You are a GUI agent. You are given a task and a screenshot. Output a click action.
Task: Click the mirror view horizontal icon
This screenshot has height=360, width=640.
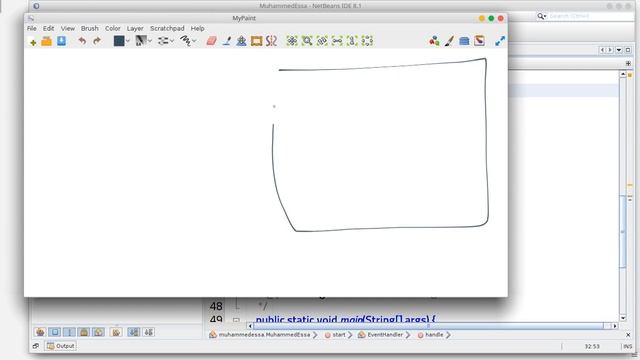point(337,41)
